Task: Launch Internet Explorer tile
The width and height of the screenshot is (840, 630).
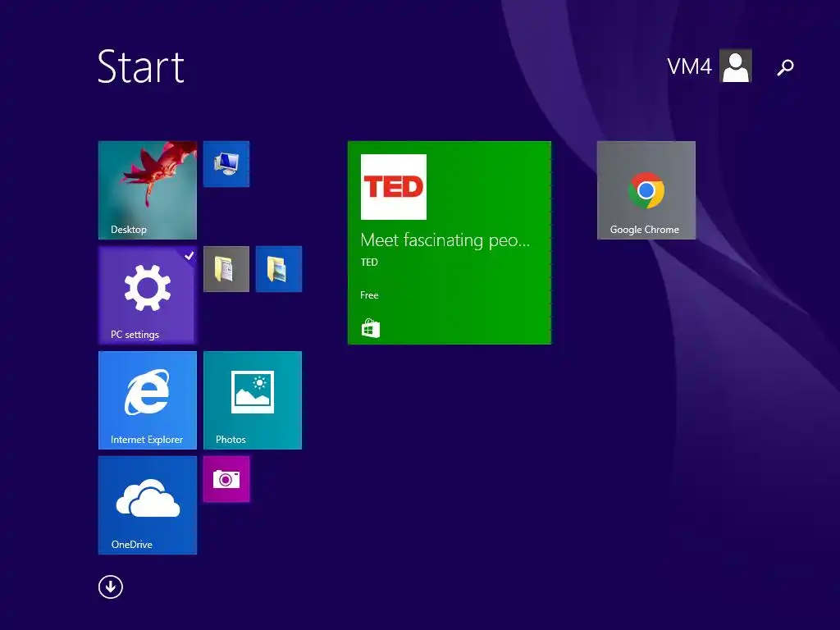Action: (148, 400)
